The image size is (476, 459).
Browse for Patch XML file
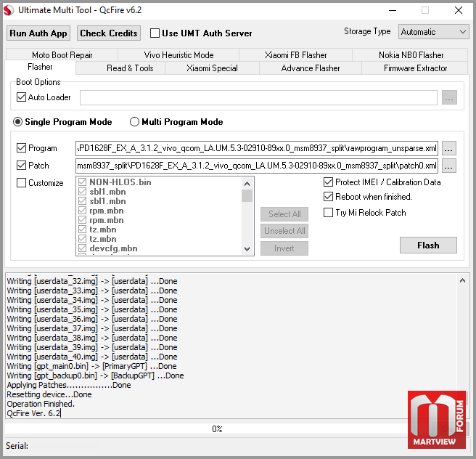[x=449, y=166]
